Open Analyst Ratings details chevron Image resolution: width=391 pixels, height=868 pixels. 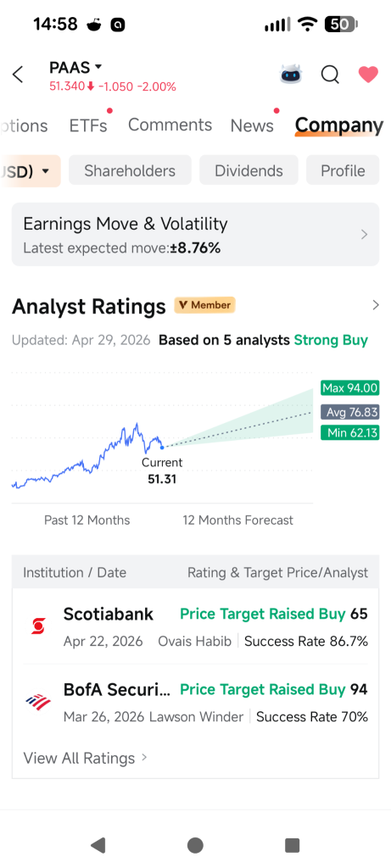(x=376, y=305)
